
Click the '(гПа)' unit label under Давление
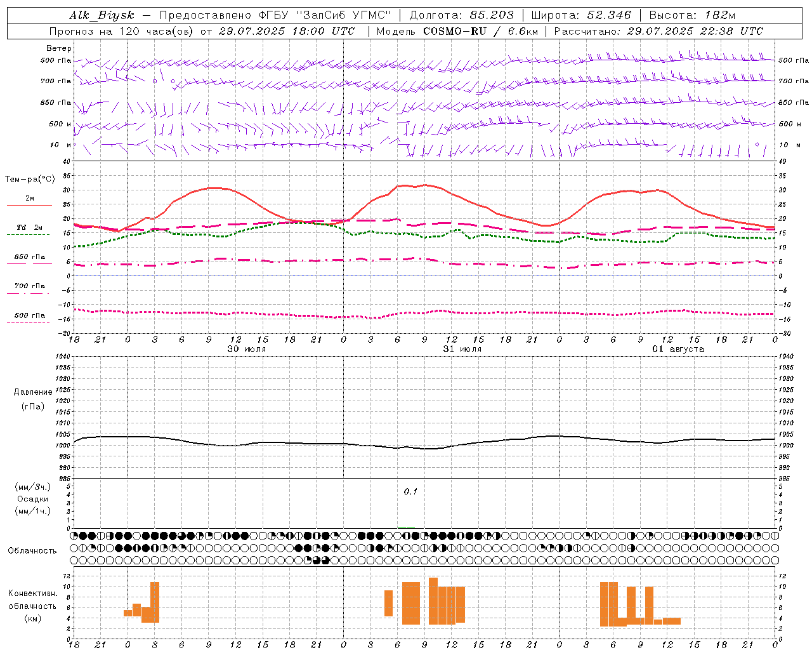click(33, 407)
